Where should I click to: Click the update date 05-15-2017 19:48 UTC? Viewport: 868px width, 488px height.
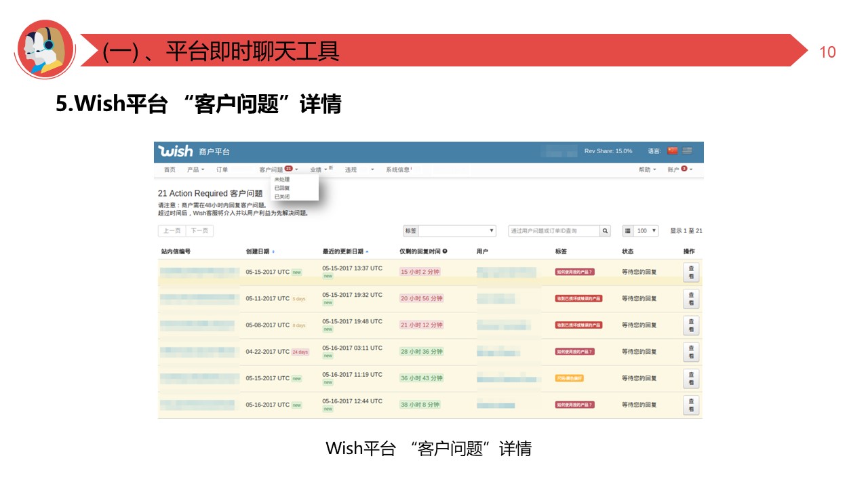click(x=353, y=321)
